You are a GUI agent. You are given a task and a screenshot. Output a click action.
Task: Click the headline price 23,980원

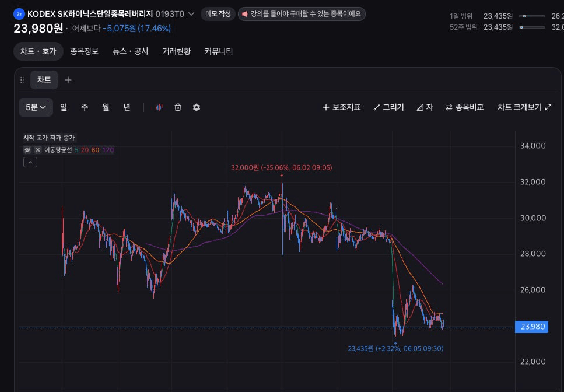coord(38,29)
